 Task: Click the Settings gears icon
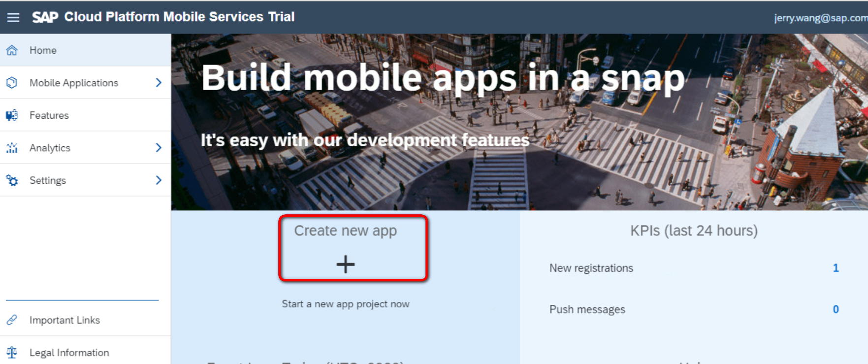12,180
